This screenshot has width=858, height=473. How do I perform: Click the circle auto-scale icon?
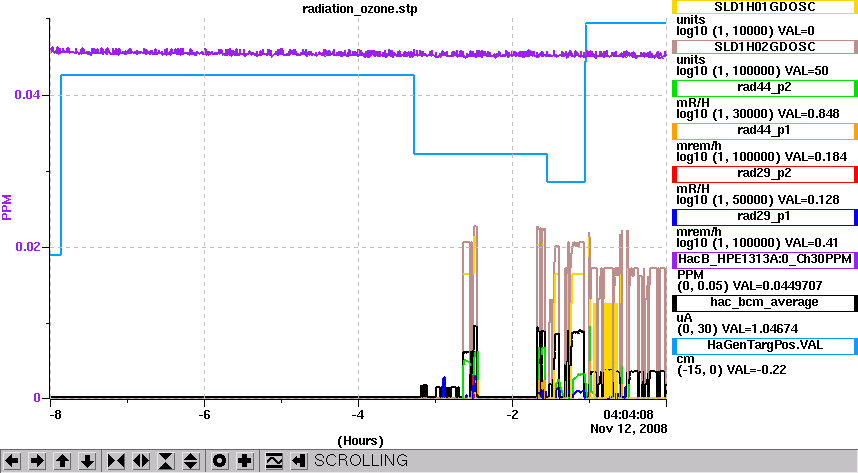point(219,461)
